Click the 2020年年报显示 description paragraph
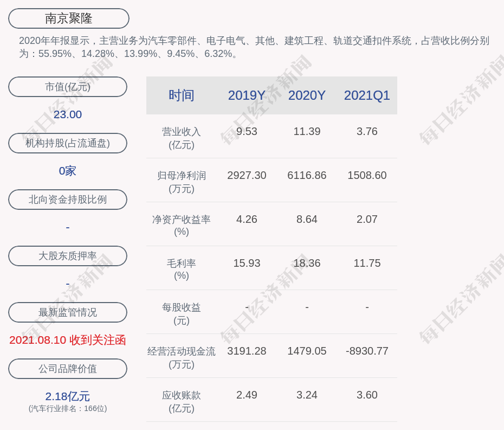 click(254, 47)
